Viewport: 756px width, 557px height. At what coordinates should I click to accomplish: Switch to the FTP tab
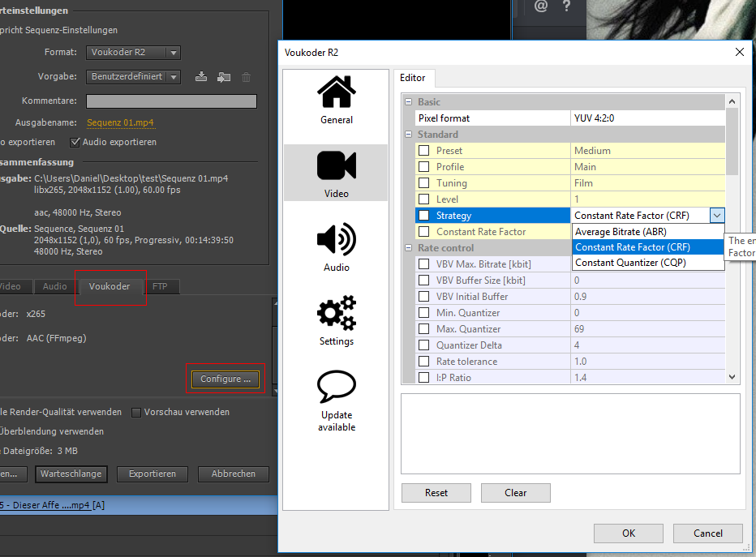pyautogui.click(x=160, y=286)
